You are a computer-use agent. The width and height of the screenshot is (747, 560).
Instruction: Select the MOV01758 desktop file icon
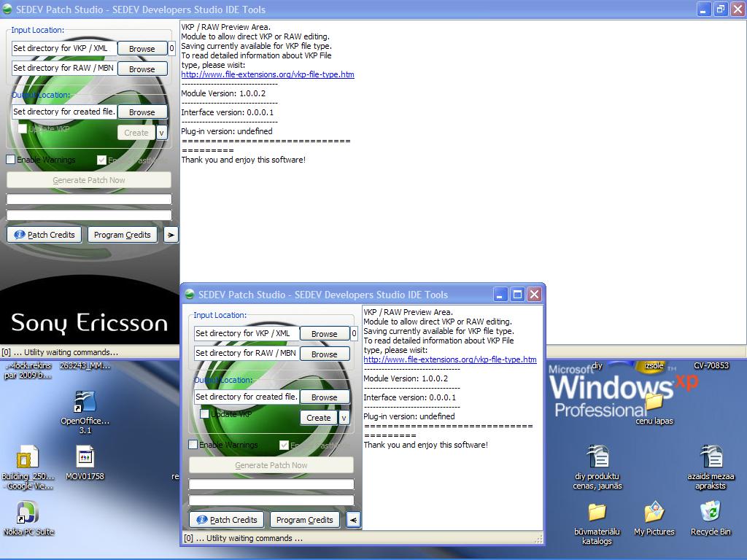point(85,458)
